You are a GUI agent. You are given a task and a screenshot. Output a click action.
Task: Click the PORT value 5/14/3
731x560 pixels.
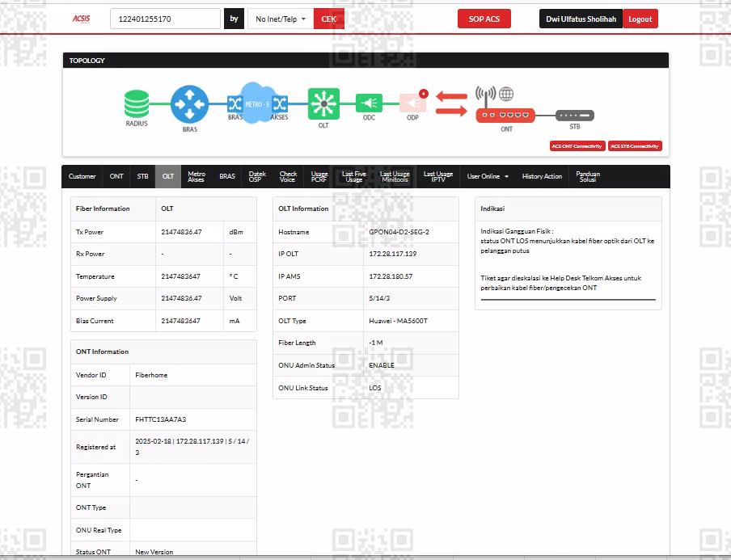[379, 298]
